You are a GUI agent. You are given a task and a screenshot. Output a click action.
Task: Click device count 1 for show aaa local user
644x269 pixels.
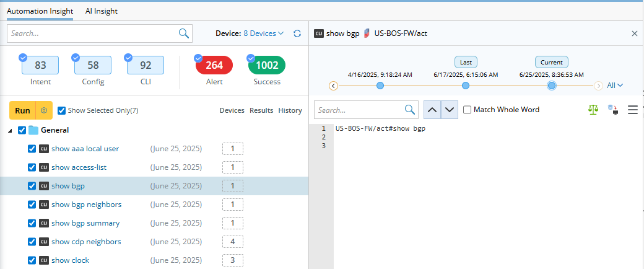tap(233, 149)
